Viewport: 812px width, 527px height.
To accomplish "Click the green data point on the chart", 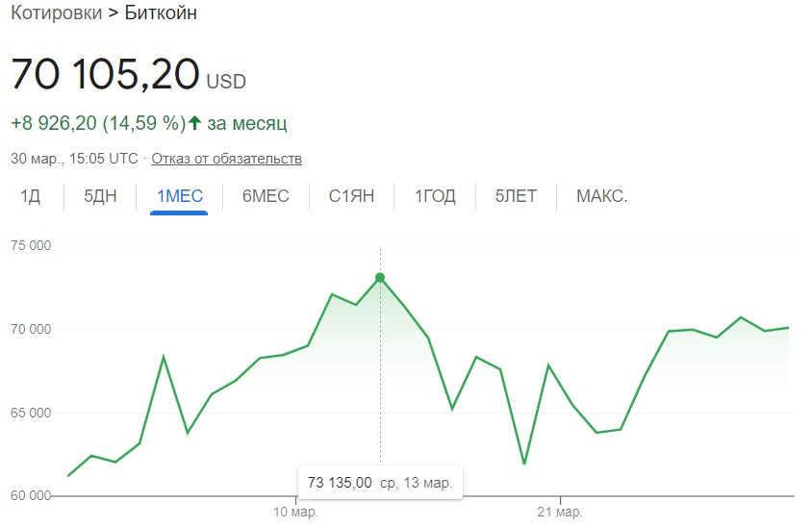I will coord(380,278).
